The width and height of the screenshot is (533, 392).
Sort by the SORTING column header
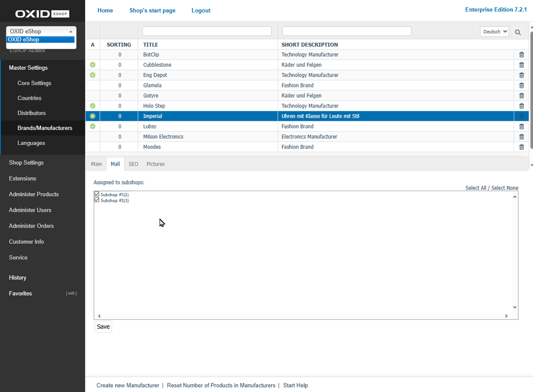point(119,45)
